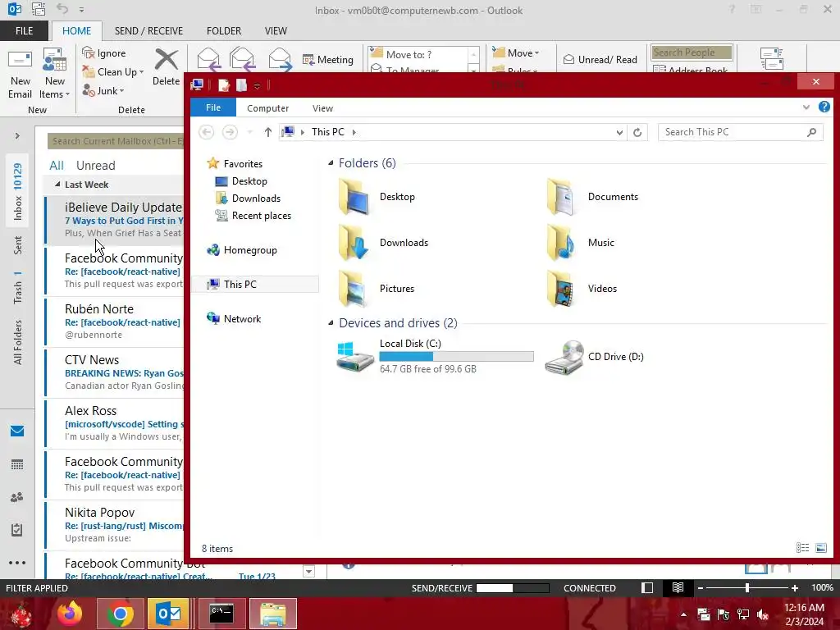840x630 pixels.
Task: Click Unread/ Read in Outlook ribbon
Action: coord(600,59)
